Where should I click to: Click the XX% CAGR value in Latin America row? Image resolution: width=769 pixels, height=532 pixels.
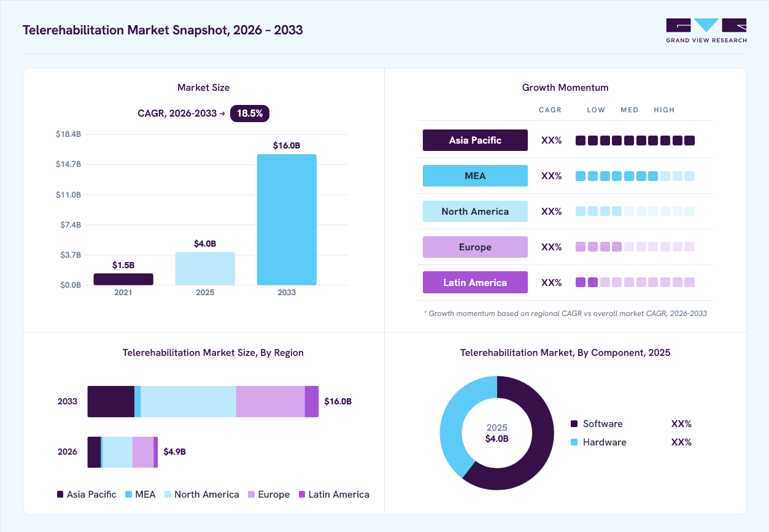(551, 282)
